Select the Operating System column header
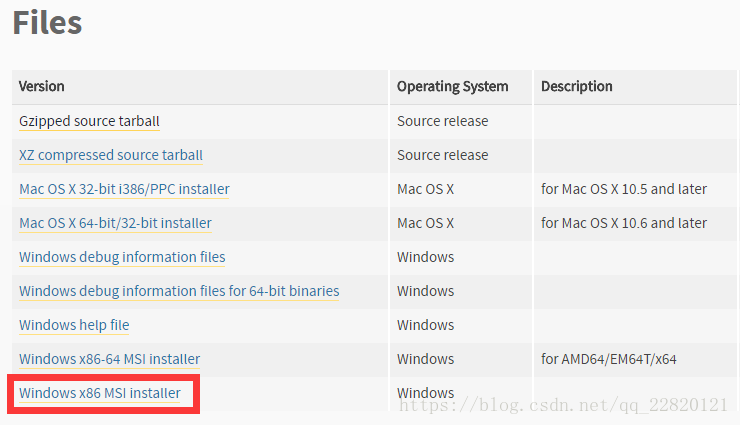 452,87
